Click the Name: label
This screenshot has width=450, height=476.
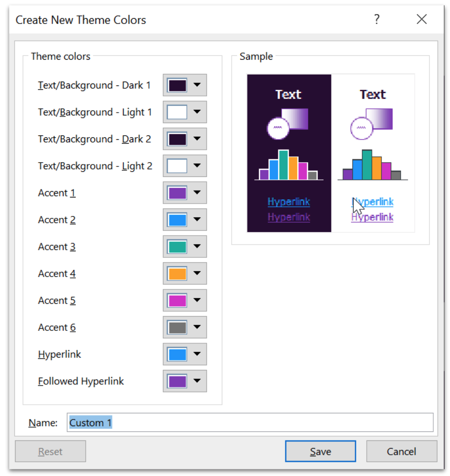(43, 423)
